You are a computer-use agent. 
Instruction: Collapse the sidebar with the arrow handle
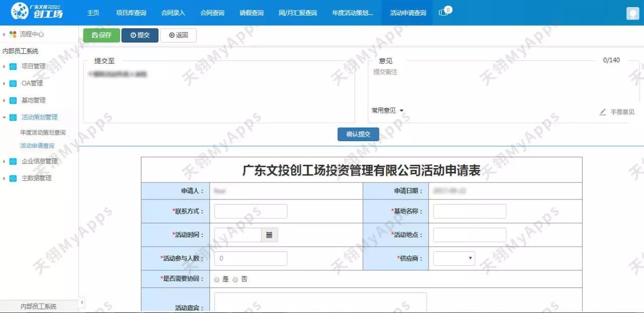(x=82, y=302)
